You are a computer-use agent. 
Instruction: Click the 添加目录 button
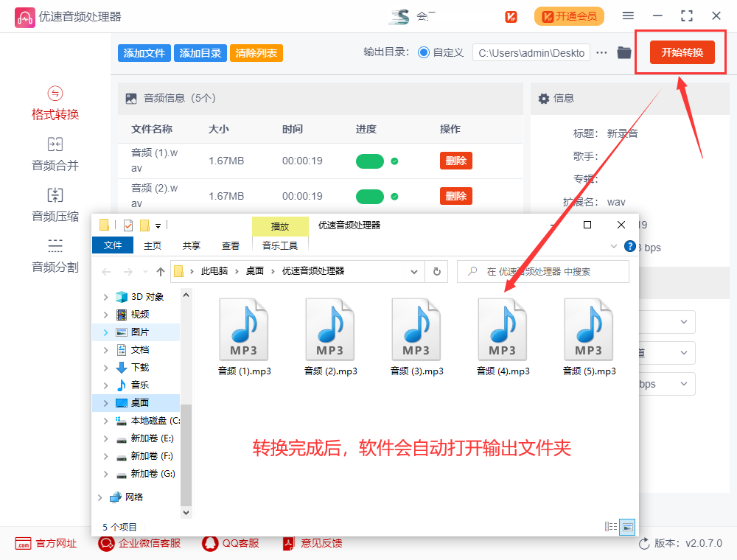[x=200, y=53]
